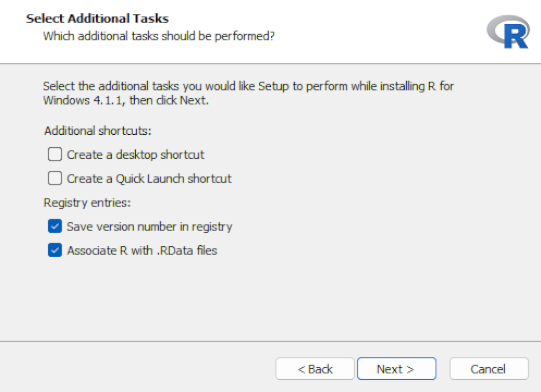Untick the Save version number checkbox box
The image size is (541, 392).
55,226
